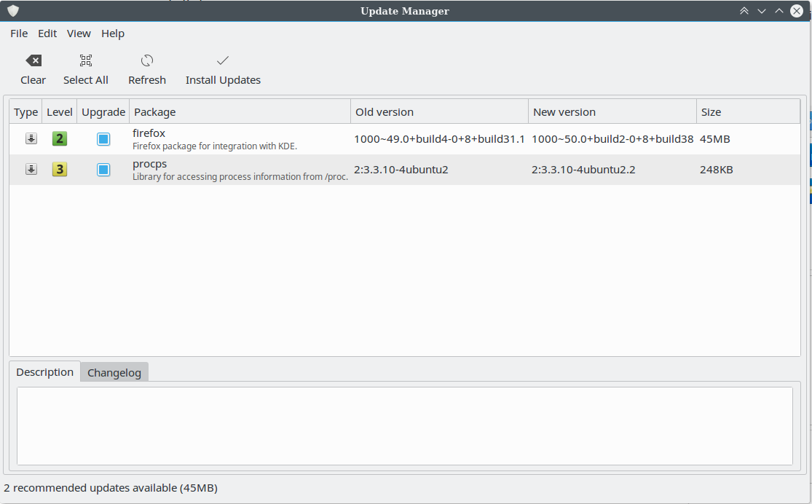This screenshot has height=504, width=812.
Task: Uncheck the procps upgrade checkbox
Action: 103,170
